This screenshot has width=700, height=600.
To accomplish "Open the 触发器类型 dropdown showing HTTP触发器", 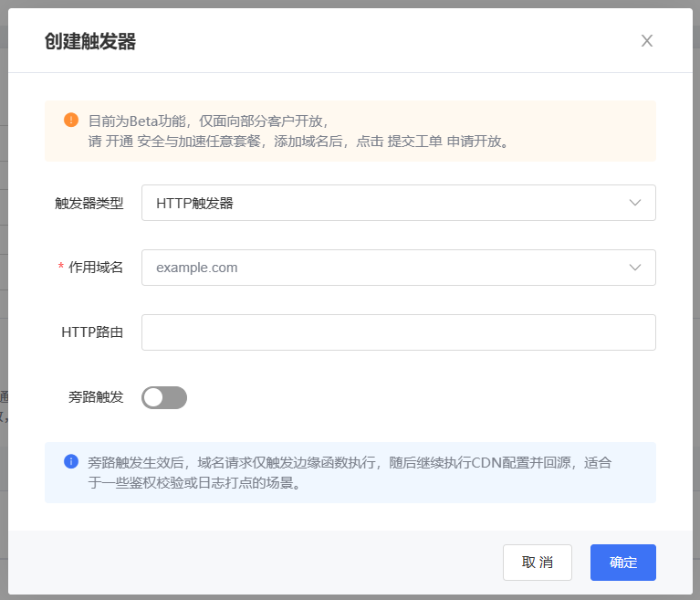I will (383, 203).
